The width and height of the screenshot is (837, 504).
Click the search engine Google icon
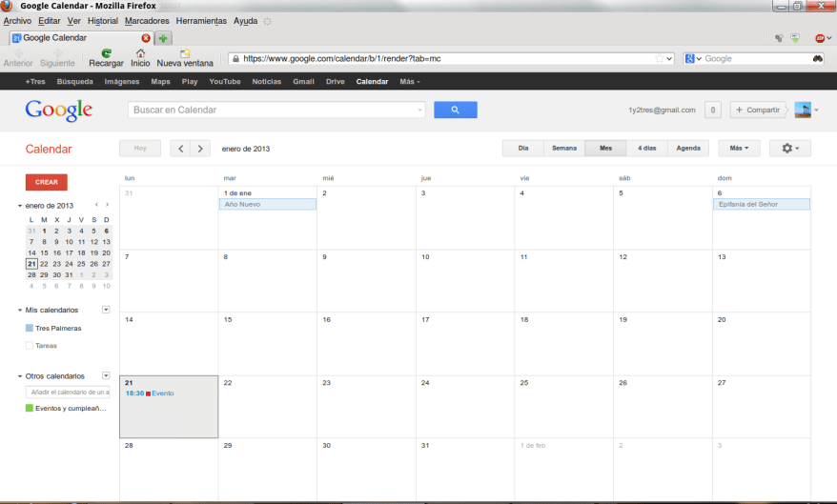point(689,59)
